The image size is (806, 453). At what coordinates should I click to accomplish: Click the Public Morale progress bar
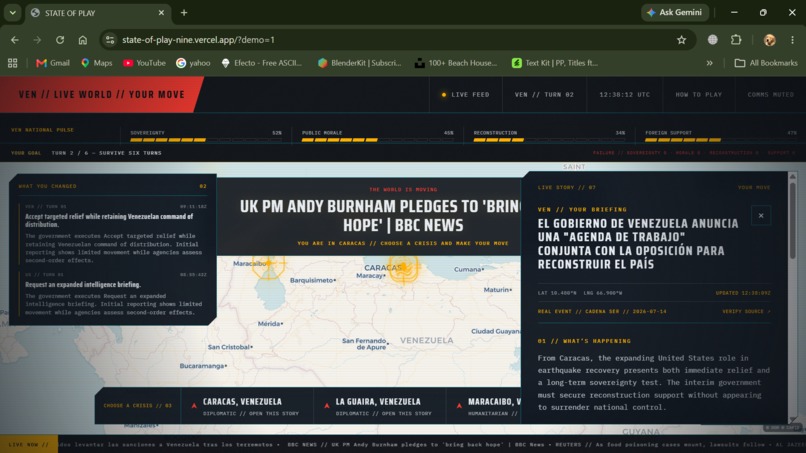(377, 139)
